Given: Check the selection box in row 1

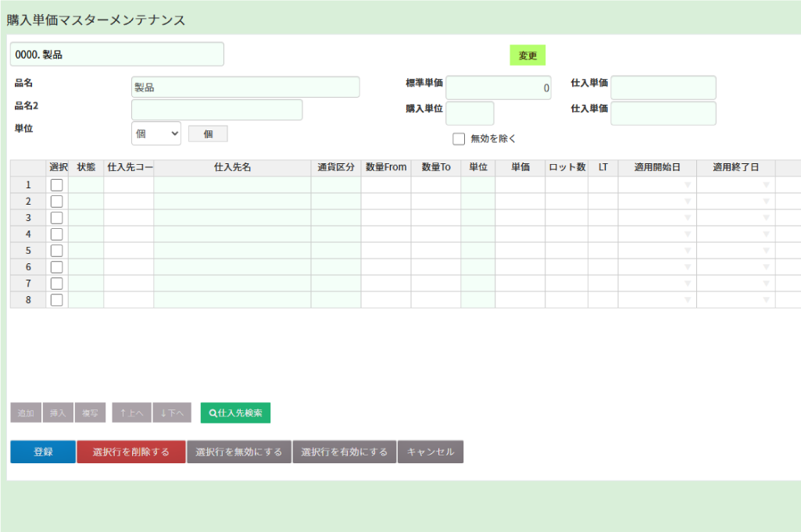Looking at the screenshot, I should pyautogui.click(x=57, y=185).
